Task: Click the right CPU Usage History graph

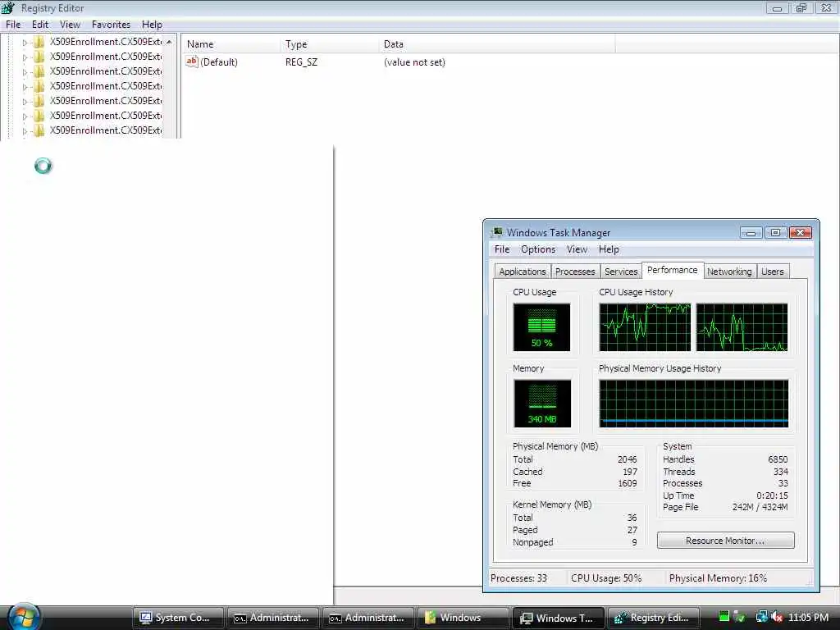Action: click(x=742, y=326)
